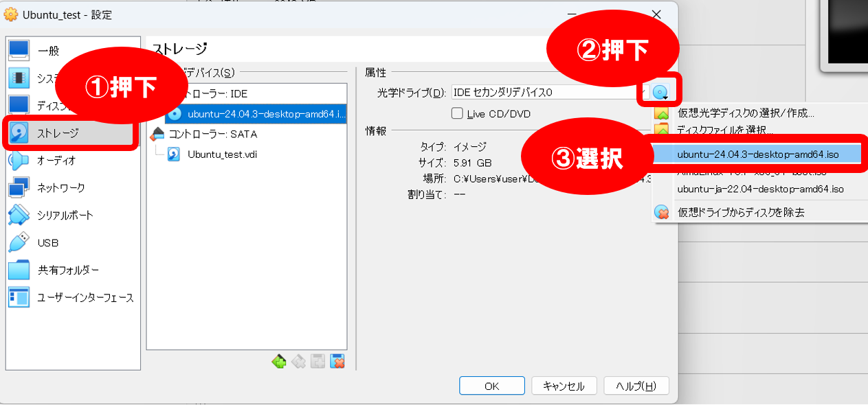Image resolution: width=868 pixels, height=405 pixels.
Task: Enable the Live CD/DVD checkbox
Action: point(457,113)
